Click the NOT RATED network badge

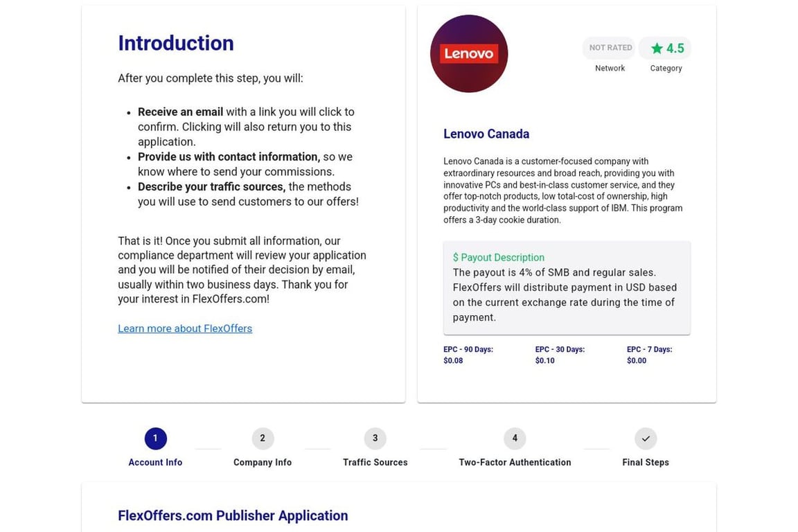610,48
